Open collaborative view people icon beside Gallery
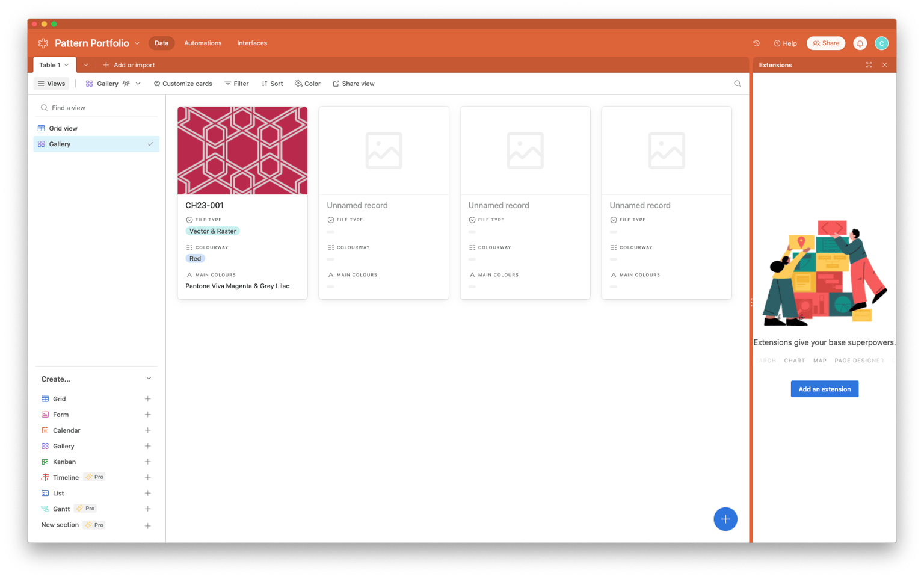This screenshot has height=579, width=924. (x=126, y=84)
